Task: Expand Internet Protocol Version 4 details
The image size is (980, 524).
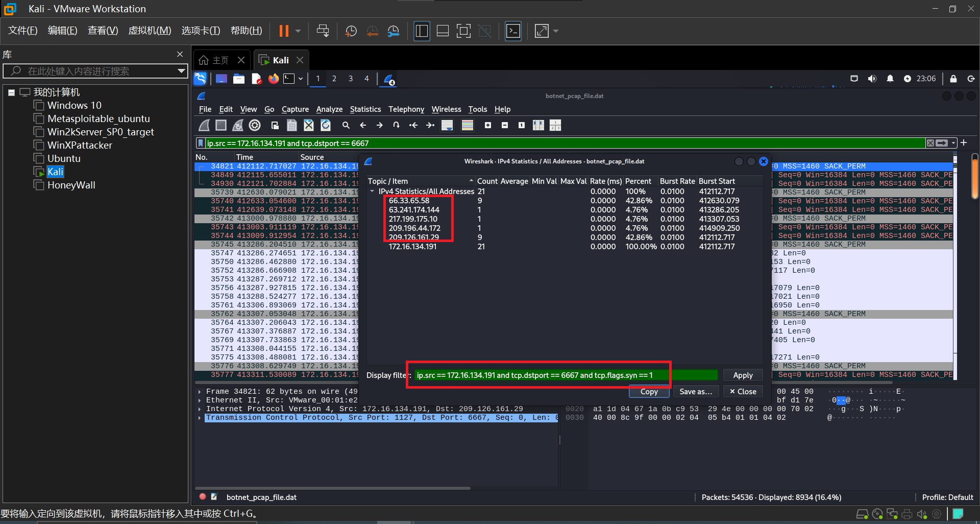Action: [200, 409]
